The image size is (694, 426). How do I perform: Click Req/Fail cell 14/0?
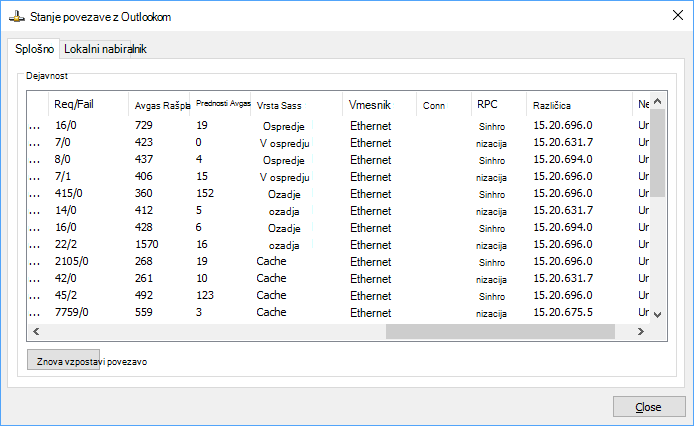pyautogui.click(x=66, y=210)
